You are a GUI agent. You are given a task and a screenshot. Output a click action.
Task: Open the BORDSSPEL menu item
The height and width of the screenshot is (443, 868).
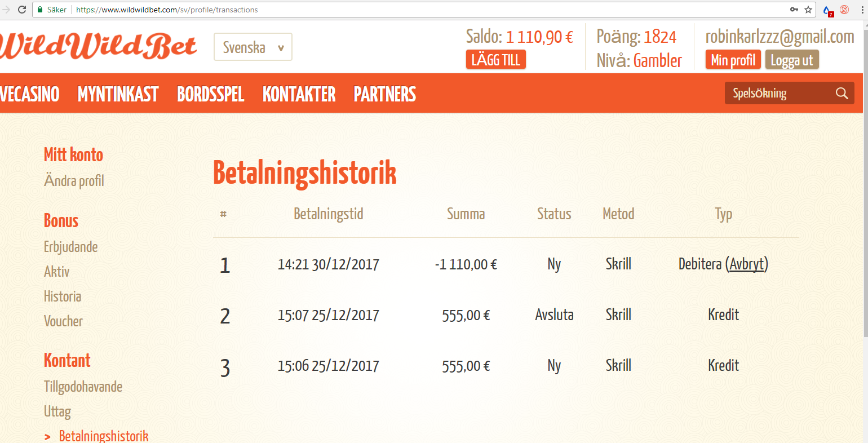211,94
